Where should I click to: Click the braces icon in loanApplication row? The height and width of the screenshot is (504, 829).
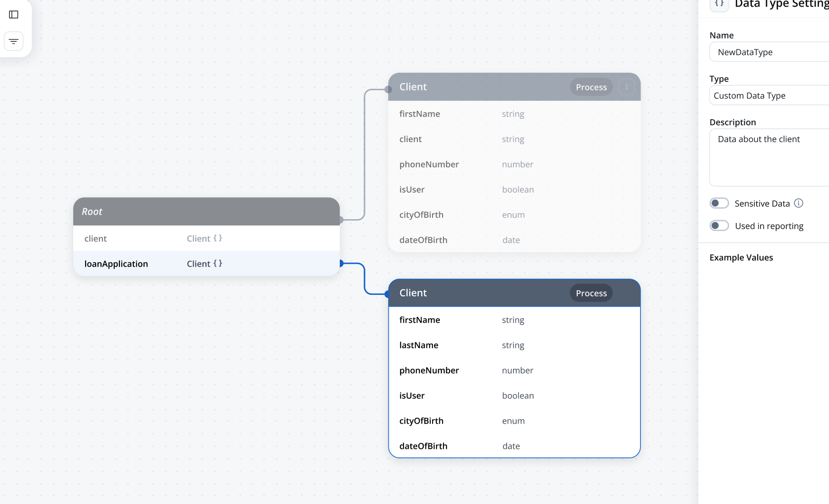pos(217,263)
